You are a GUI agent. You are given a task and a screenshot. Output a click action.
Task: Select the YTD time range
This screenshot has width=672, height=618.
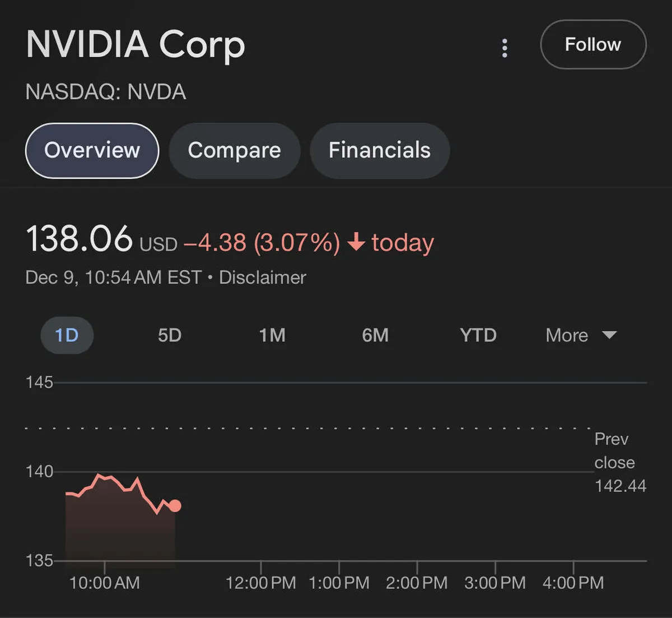(x=478, y=335)
